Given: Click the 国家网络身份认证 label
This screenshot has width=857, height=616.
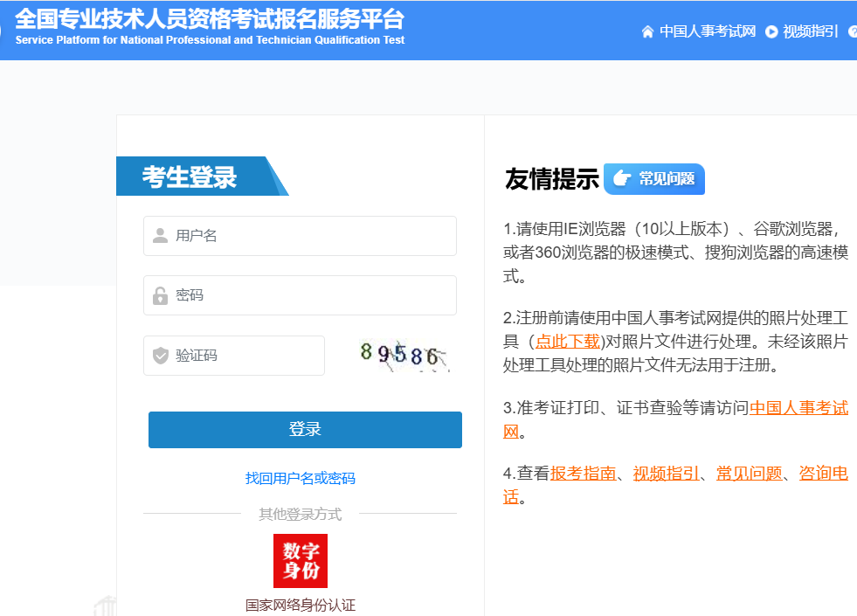Looking at the screenshot, I should 300,605.
